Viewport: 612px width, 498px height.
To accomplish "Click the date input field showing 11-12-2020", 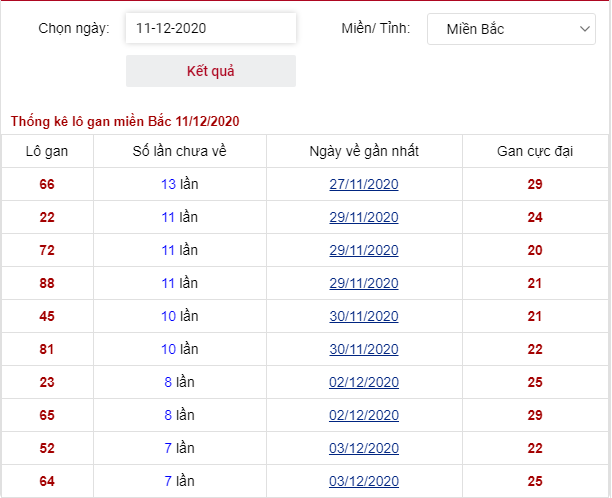I will pos(211,28).
